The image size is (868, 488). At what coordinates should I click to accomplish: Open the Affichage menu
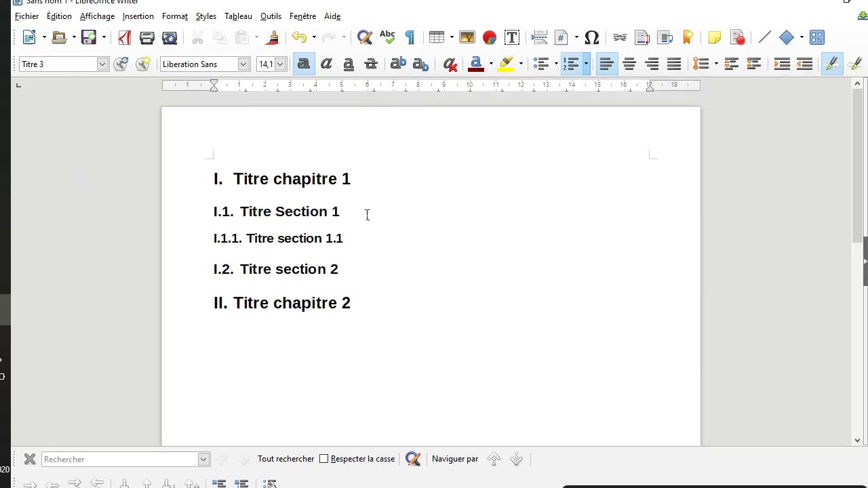(97, 16)
